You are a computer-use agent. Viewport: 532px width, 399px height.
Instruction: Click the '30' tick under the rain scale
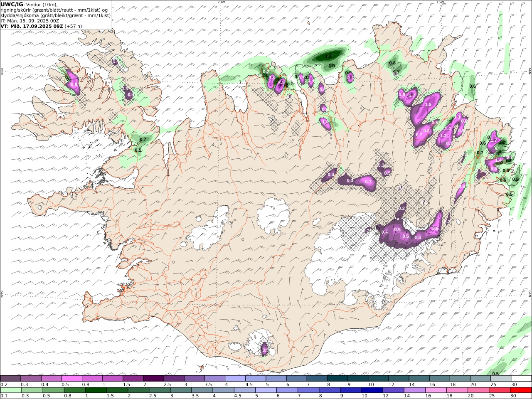point(514,396)
